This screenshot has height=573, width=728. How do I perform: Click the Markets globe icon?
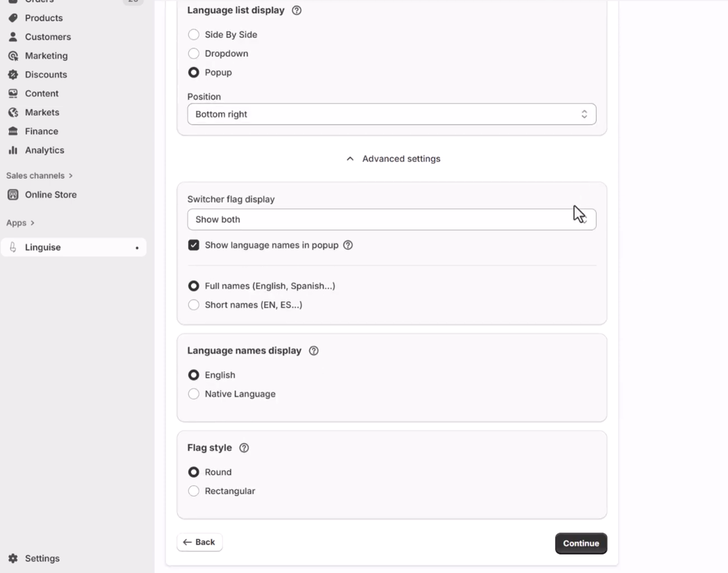coord(13,113)
